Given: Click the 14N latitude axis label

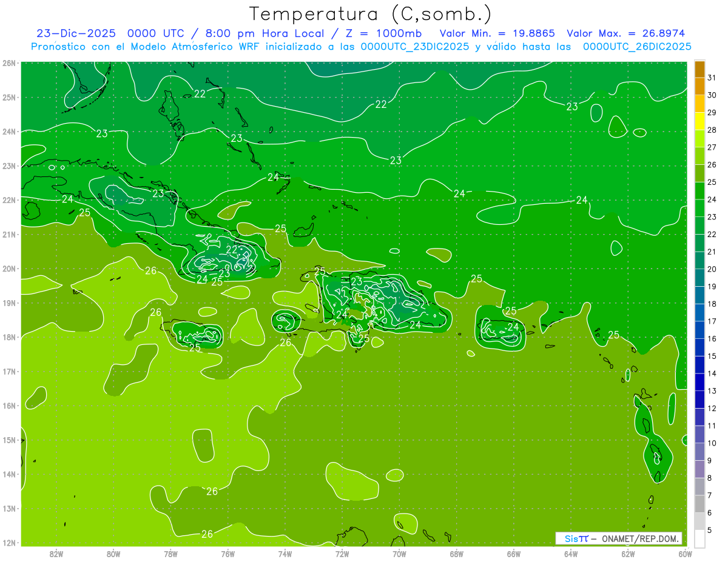Looking at the screenshot, I should point(9,474).
